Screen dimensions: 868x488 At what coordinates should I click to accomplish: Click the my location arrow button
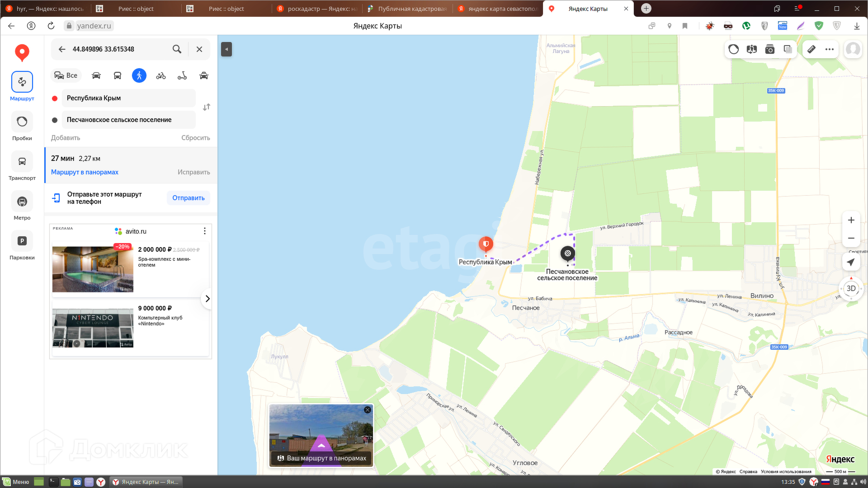coord(851,262)
